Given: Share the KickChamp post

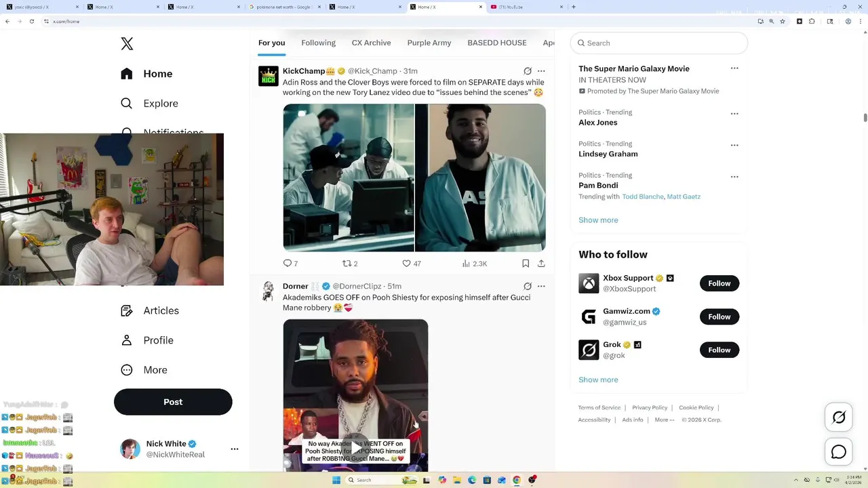Looking at the screenshot, I should click(541, 264).
